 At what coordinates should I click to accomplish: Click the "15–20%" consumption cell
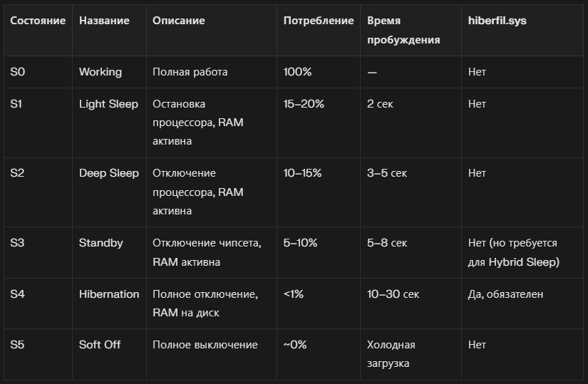[304, 104]
